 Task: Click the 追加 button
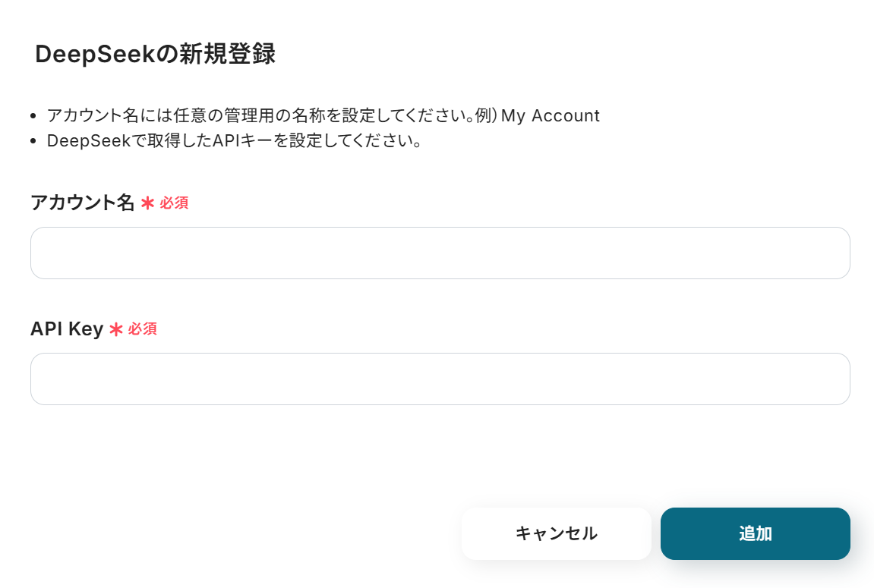(755, 533)
